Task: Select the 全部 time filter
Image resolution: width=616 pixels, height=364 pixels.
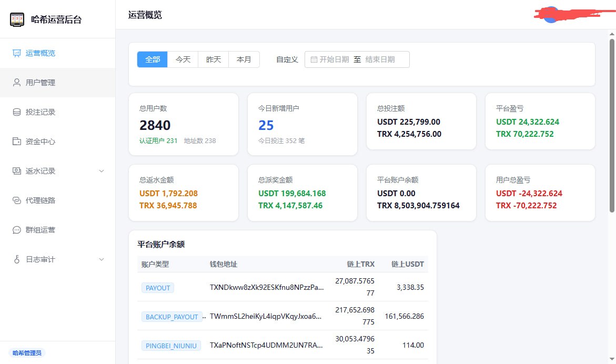Action: tap(153, 59)
